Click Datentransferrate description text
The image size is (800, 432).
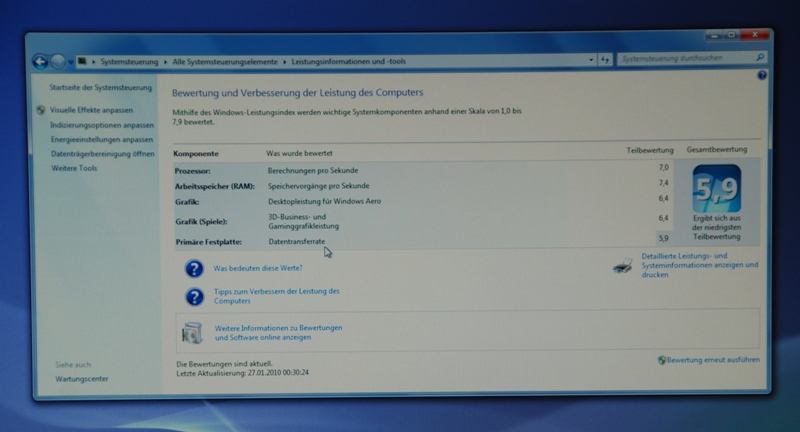(x=296, y=242)
